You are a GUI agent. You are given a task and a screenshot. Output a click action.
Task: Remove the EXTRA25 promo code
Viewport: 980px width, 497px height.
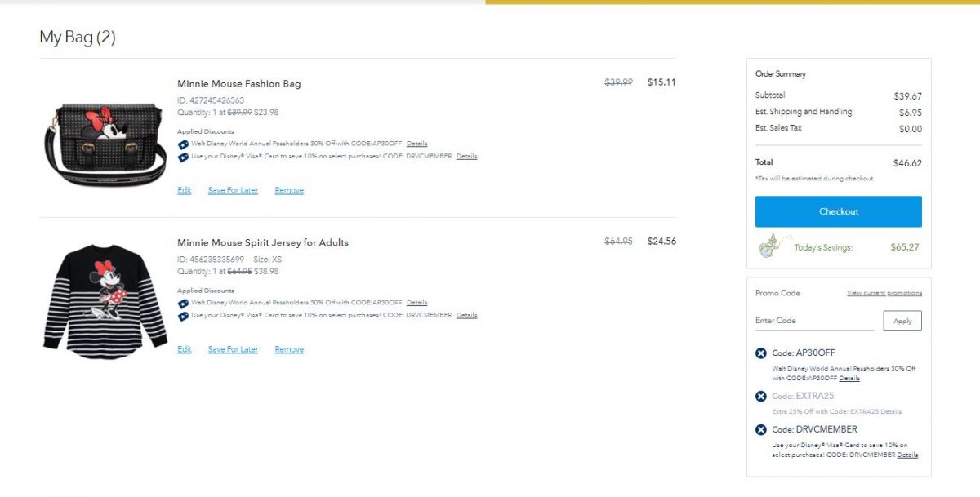tap(760, 397)
